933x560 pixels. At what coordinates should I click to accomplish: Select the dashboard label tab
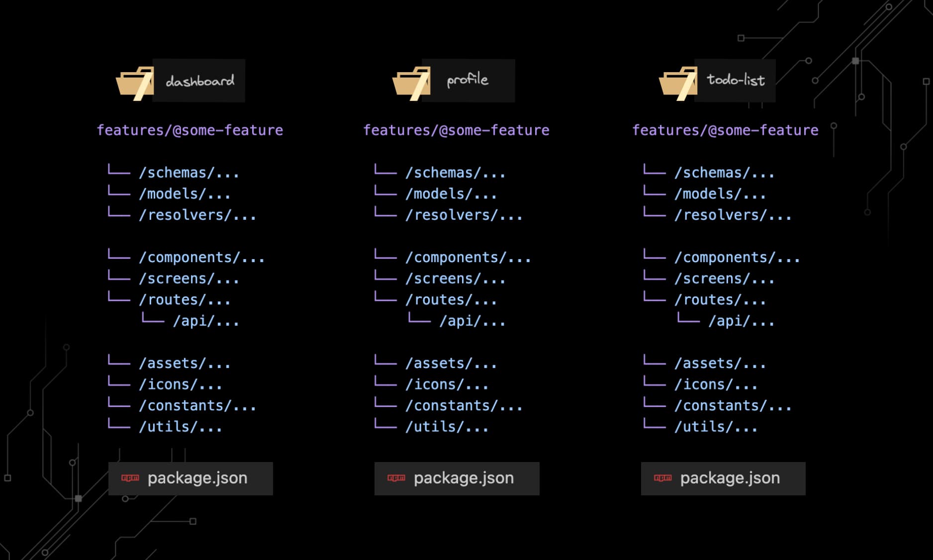pos(199,81)
